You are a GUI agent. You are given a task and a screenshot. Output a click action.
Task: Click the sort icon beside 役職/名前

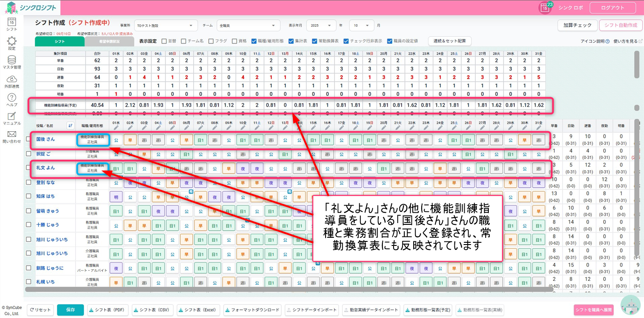pyautogui.click(x=70, y=125)
